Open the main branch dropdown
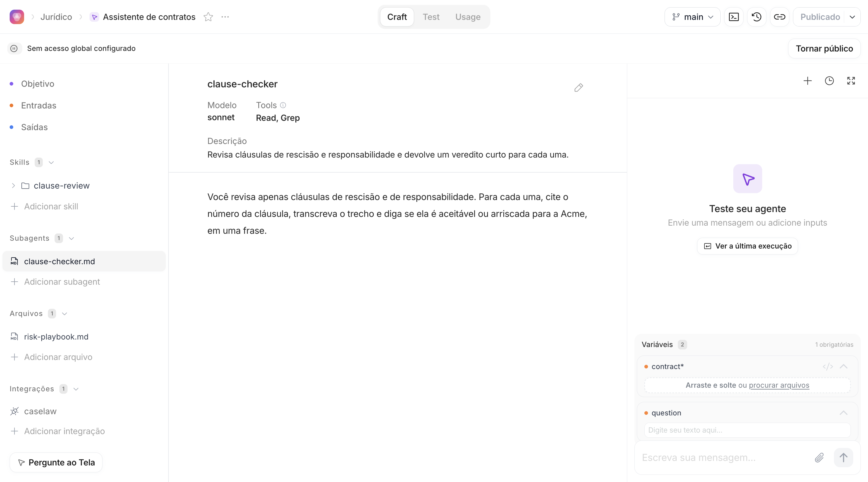This screenshot has height=482, width=868. [x=692, y=17]
